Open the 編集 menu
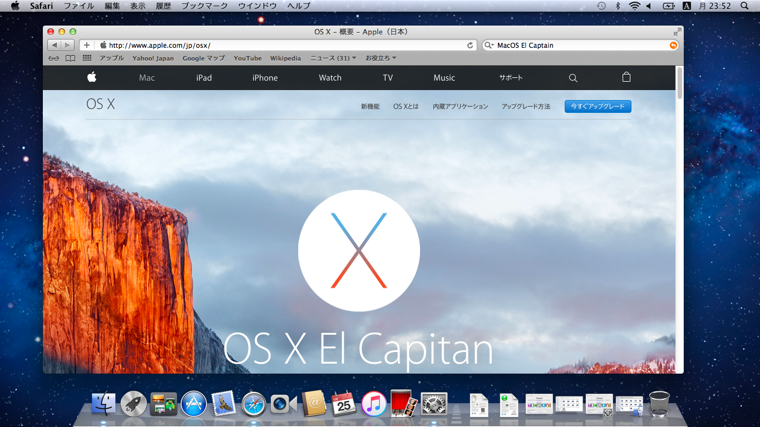Screen dimensions: 760x427 [x=112, y=6]
